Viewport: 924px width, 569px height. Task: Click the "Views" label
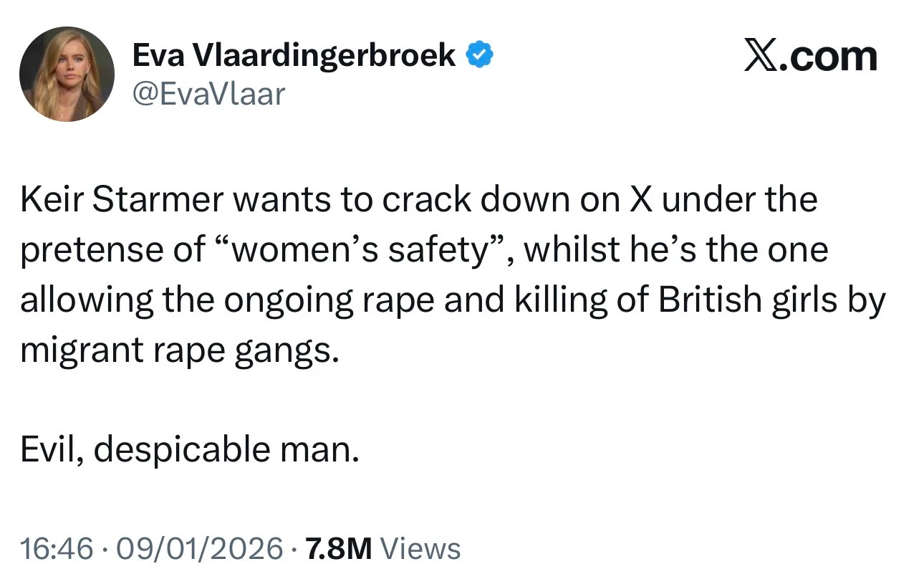coord(420,549)
